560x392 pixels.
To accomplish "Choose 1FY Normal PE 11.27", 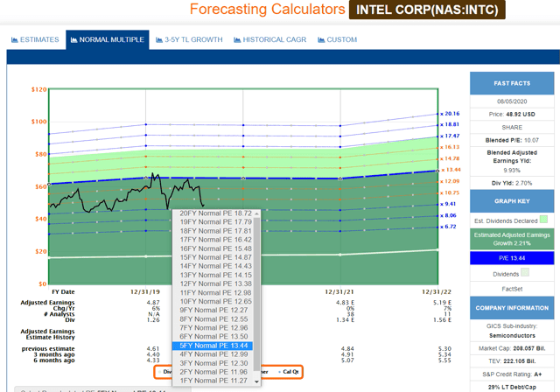I will [213, 381].
